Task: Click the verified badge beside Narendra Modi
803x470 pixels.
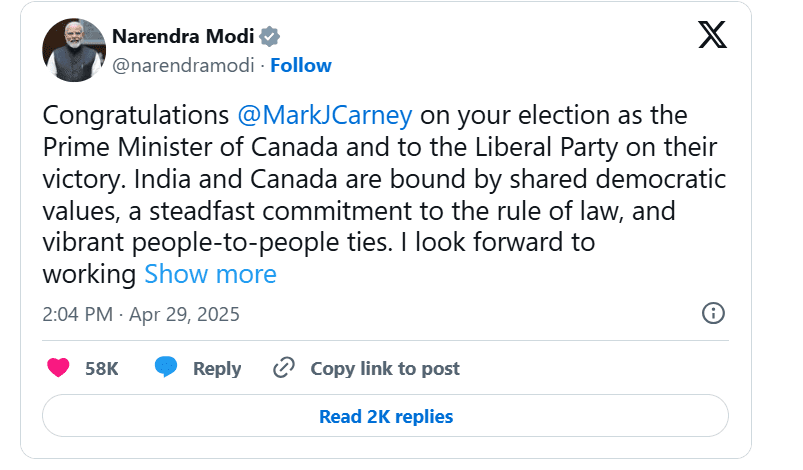Action: pyautogui.click(x=270, y=37)
